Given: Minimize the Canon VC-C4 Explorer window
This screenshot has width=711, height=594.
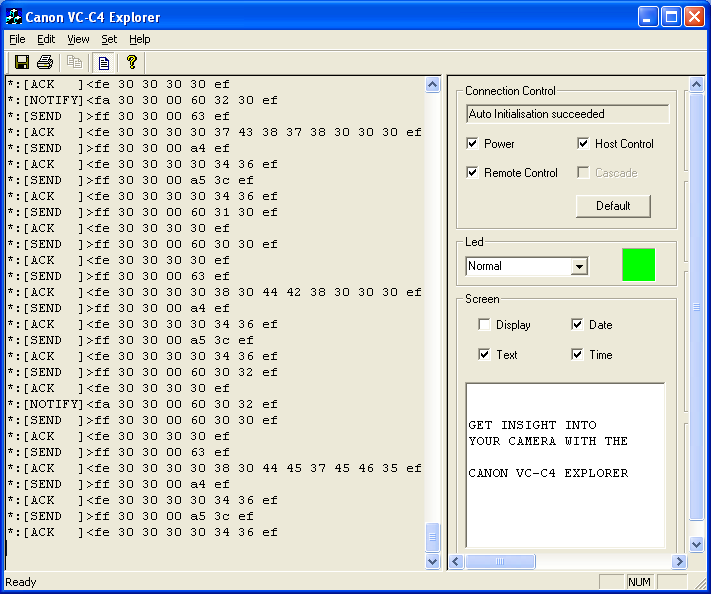Looking at the screenshot, I should pyautogui.click(x=648, y=17).
